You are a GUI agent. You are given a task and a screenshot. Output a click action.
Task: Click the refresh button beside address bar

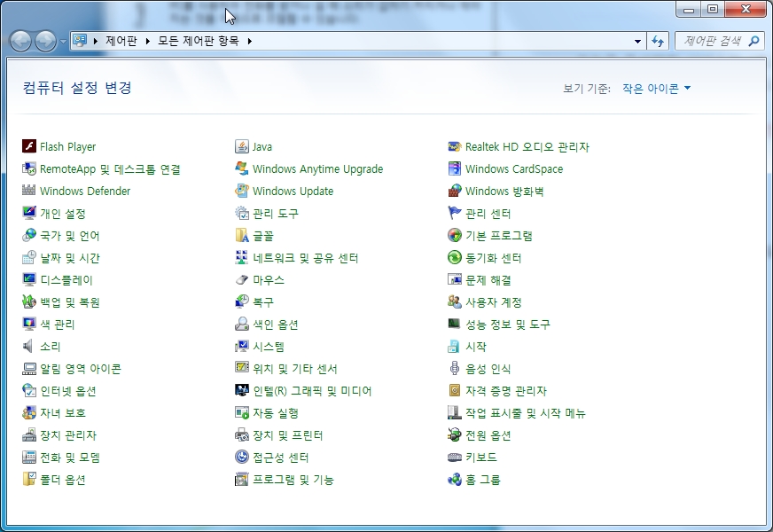(x=658, y=41)
